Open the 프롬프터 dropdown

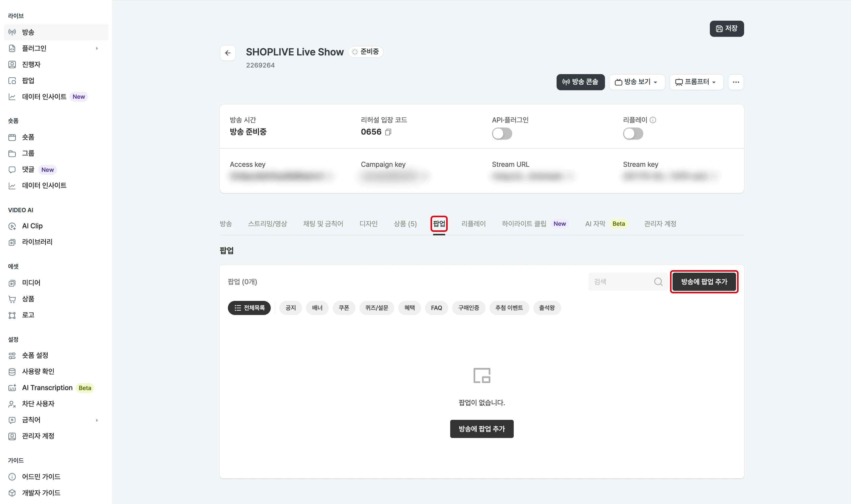(x=696, y=82)
